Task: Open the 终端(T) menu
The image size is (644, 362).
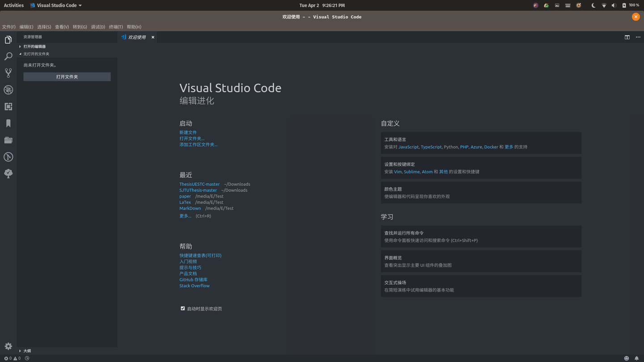Action: tap(115, 27)
